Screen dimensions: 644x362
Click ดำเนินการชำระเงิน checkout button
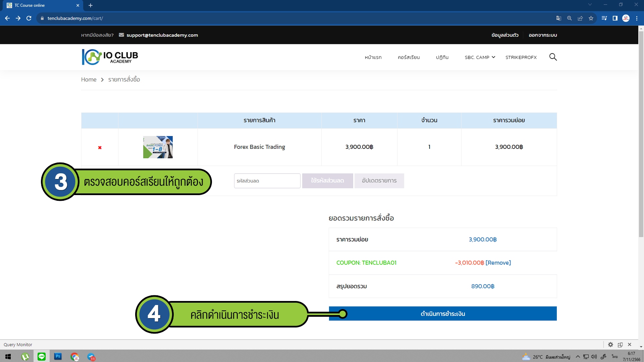pyautogui.click(x=443, y=314)
